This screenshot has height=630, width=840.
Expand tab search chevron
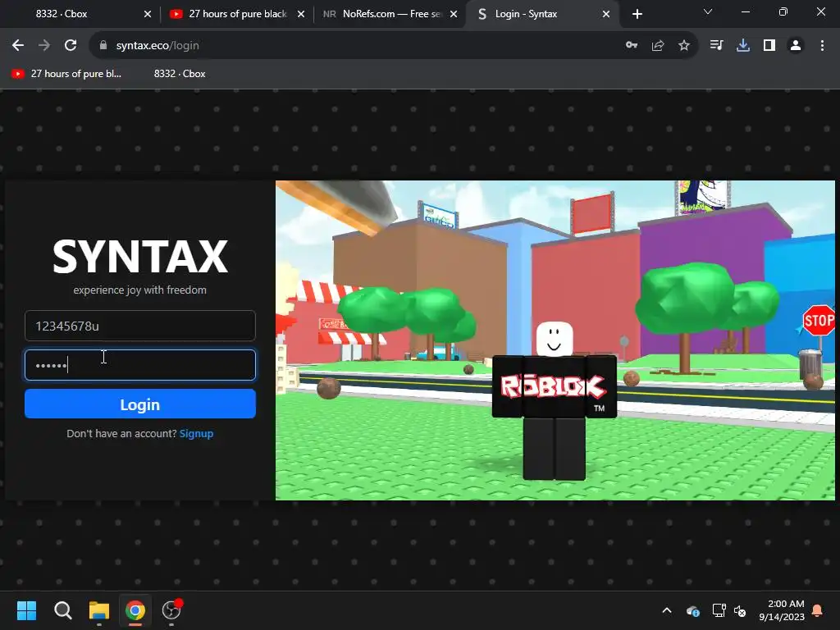pyautogui.click(x=708, y=11)
